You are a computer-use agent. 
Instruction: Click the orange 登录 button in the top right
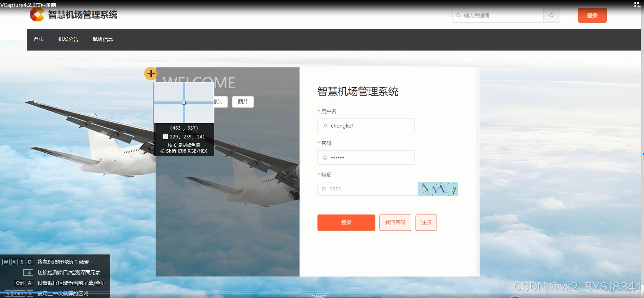tap(592, 15)
